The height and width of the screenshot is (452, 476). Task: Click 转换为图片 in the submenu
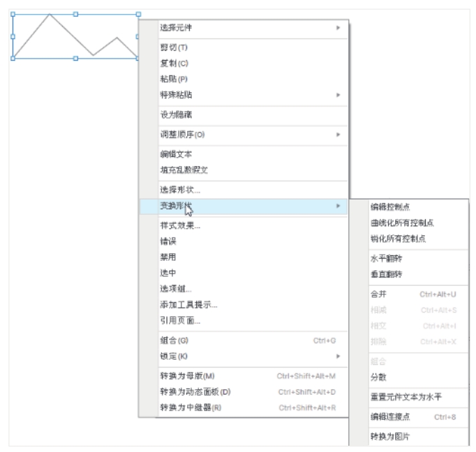coord(390,437)
